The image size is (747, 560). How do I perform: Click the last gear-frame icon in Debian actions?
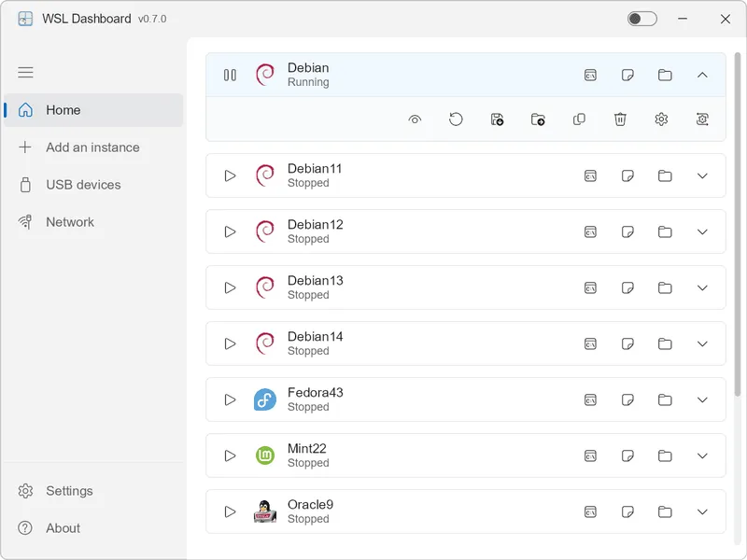pos(702,119)
